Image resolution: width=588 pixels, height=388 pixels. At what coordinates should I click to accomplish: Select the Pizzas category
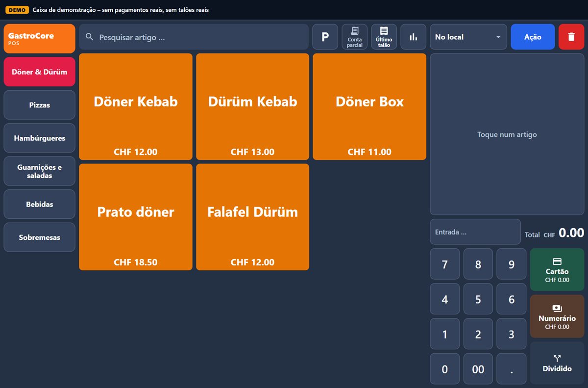tap(40, 105)
